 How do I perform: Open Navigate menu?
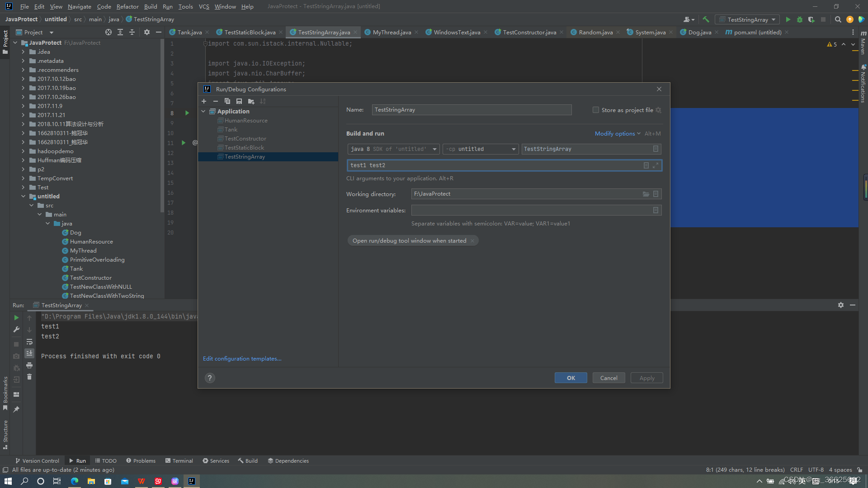[80, 6]
